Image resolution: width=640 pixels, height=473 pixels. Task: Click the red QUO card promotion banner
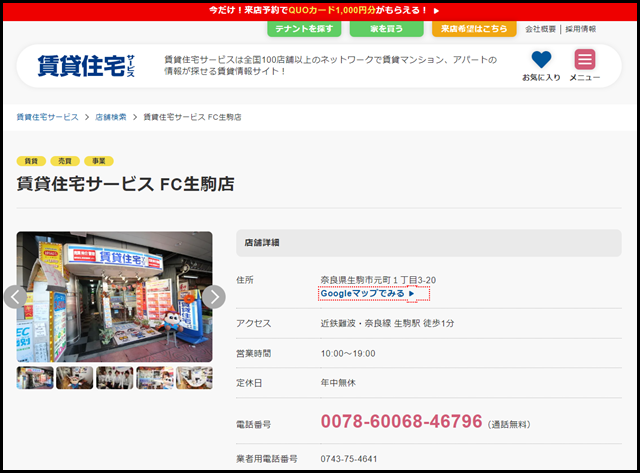coord(320,11)
